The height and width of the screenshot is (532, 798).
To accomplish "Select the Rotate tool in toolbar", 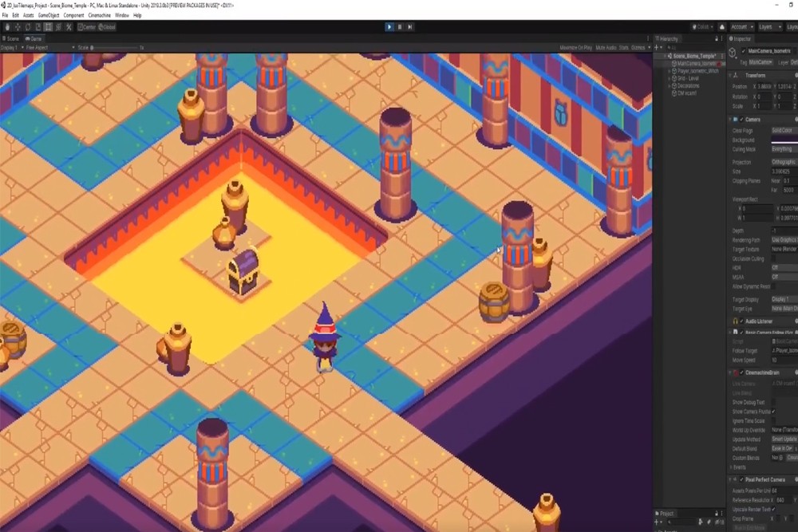I will [27, 27].
